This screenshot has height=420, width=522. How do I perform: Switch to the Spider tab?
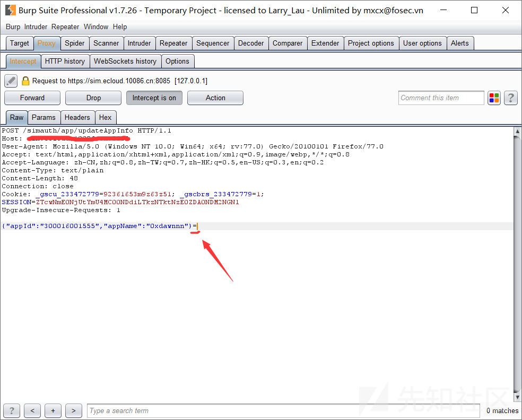pyautogui.click(x=75, y=43)
